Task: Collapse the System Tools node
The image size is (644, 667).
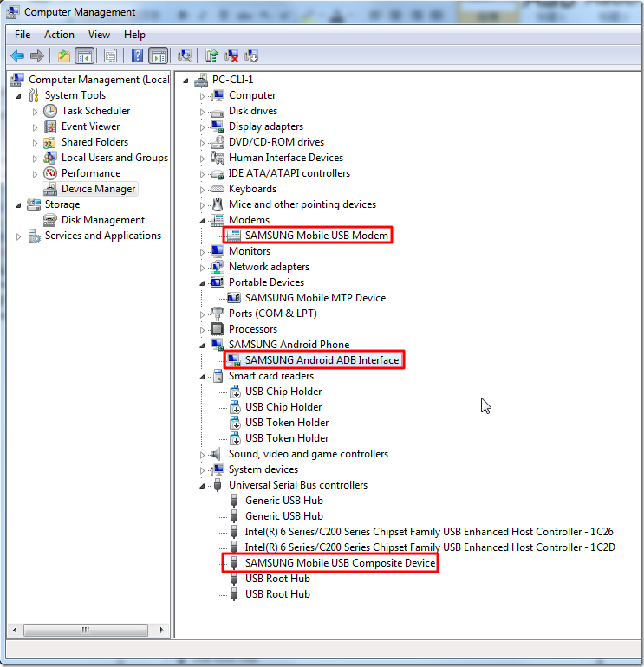Action: pyautogui.click(x=18, y=96)
